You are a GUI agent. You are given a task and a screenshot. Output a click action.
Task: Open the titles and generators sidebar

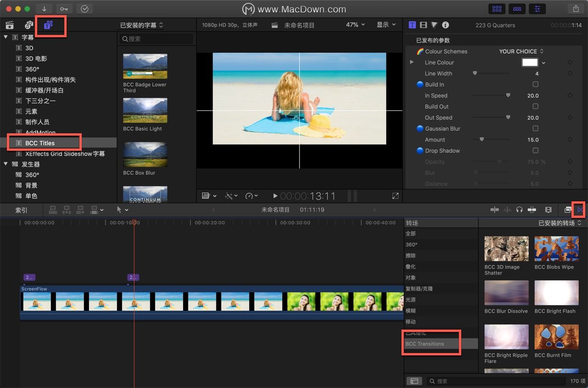(48, 25)
